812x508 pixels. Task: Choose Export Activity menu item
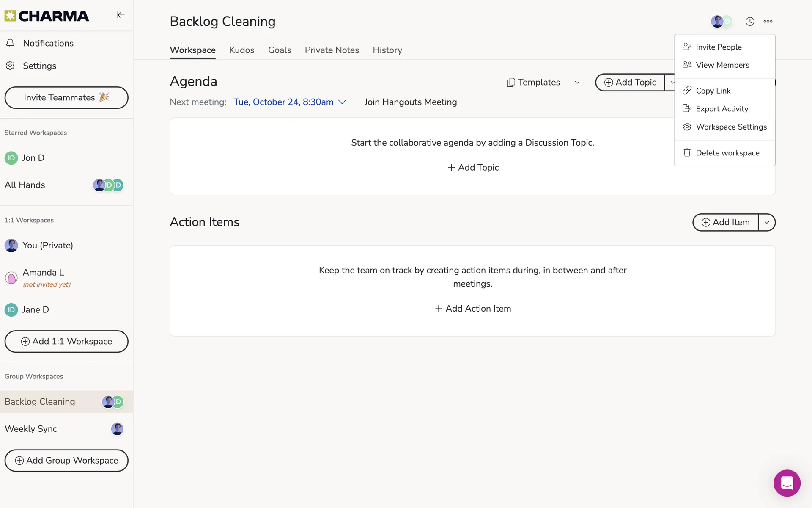721,109
